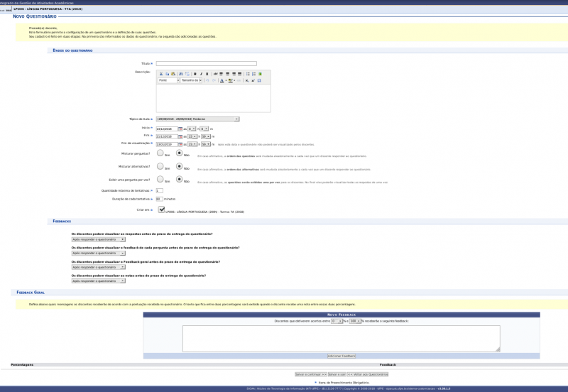Open calendar picker for Início date
The height and width of the screenshot is (392, 568).
(x=179, y=129)
